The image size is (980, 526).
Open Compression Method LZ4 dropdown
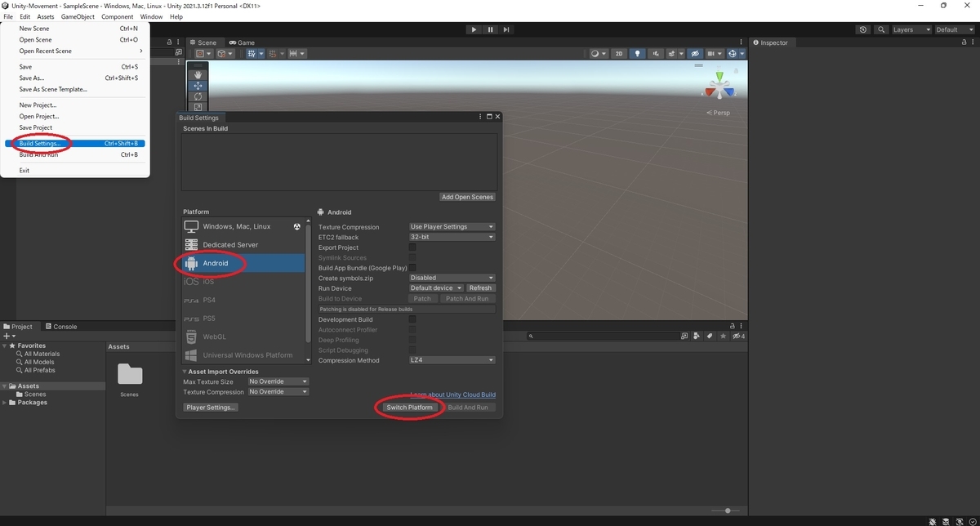(x=452, y=360)
